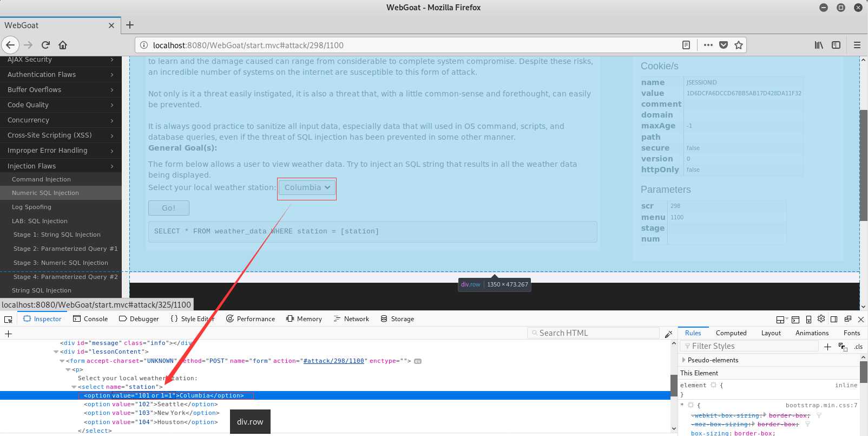Open the Storage tab
This screenshot has height=436, width=868.
(x=397, y=319)
